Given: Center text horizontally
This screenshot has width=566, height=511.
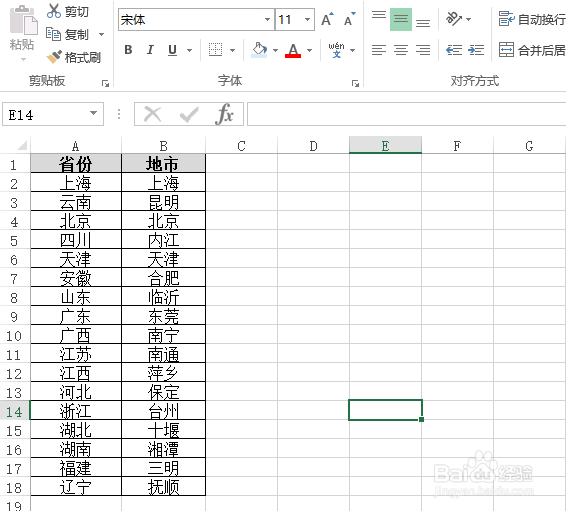Looking at the screenshot, I should (x=401, y=50).
